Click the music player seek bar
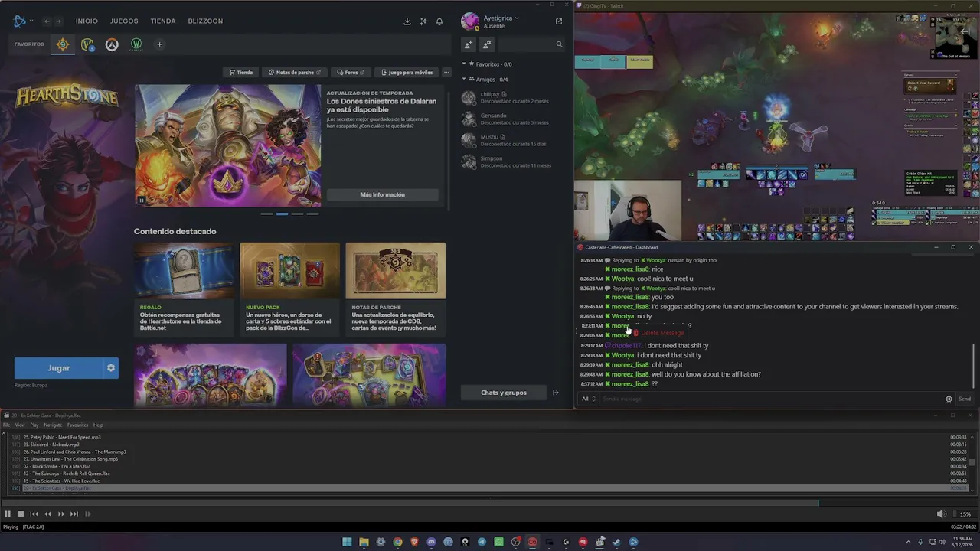Screen dimensions: 980x551 tap(490, 503)
